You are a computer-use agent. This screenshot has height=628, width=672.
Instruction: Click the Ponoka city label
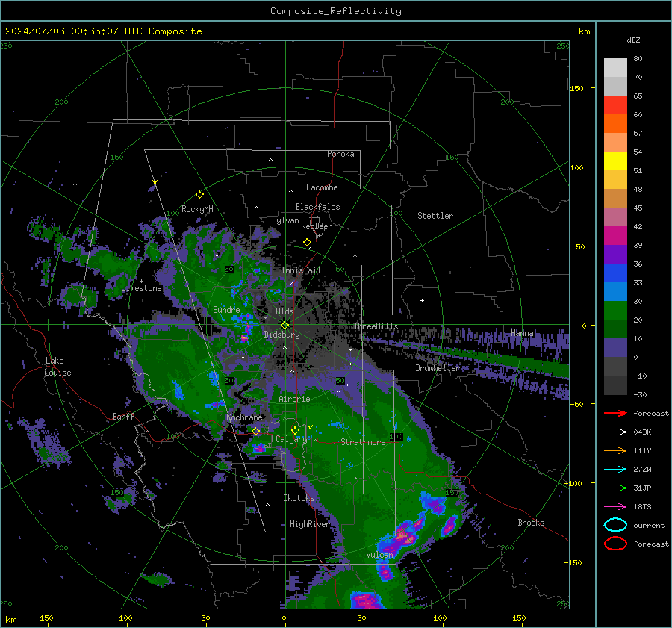click(x=340, y=154)
